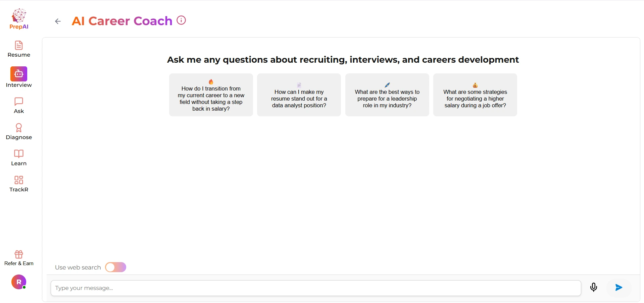This screenshot has height=303, width=644.
Task: Click the resume stand out suggestion
Action: point(299,95)
